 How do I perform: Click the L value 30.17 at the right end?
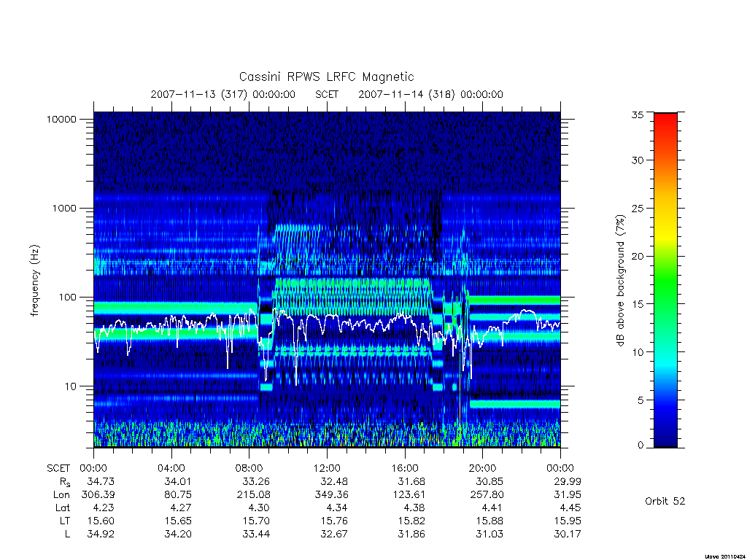[x=568, y=534]
